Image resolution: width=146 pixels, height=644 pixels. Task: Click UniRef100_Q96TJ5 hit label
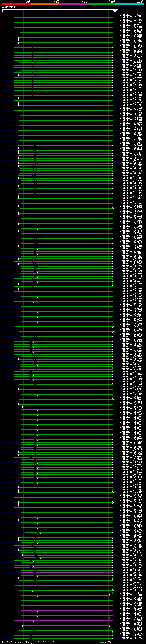[x=131, y=148]
